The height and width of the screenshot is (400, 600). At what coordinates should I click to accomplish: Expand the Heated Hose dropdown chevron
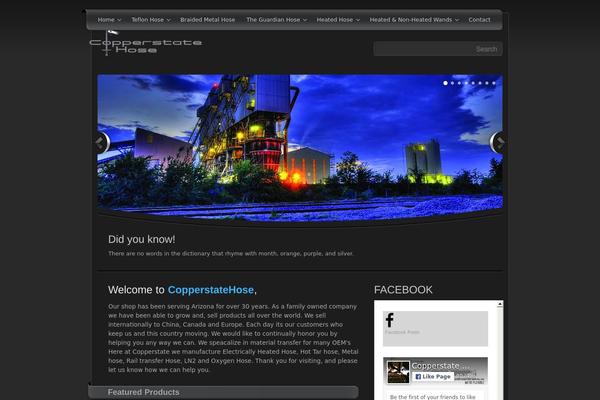(358, 20)
